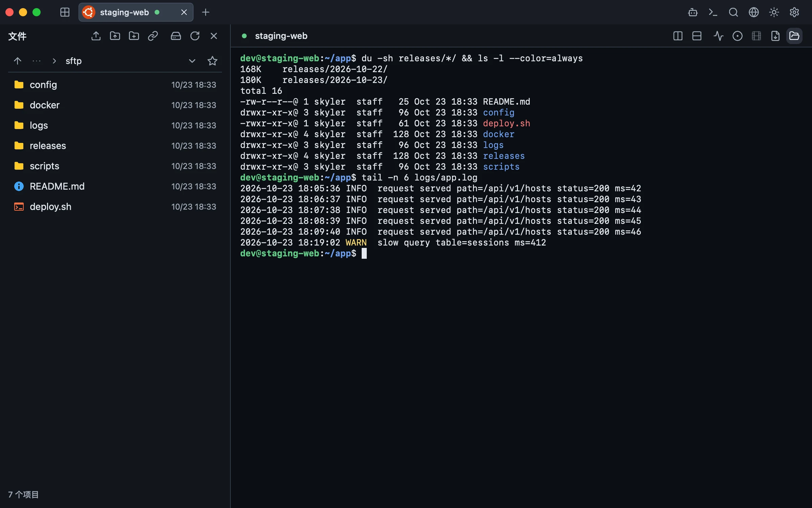Refresh the file list

pos(195,36)
